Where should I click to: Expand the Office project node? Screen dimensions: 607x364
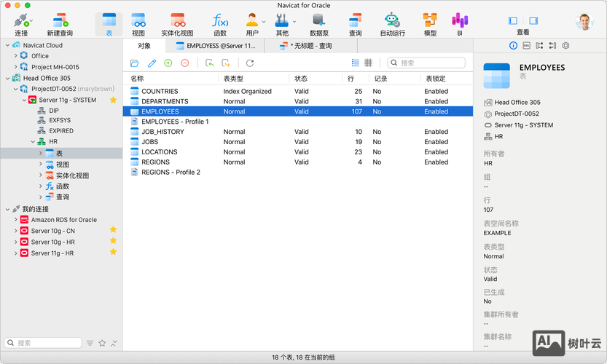(x=15, y=56)
